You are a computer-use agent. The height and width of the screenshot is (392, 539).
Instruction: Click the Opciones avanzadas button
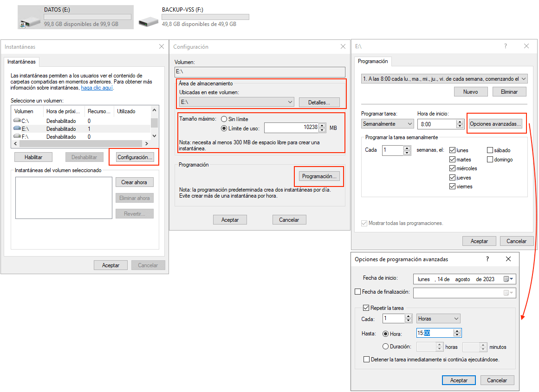(x=495, y=124)
